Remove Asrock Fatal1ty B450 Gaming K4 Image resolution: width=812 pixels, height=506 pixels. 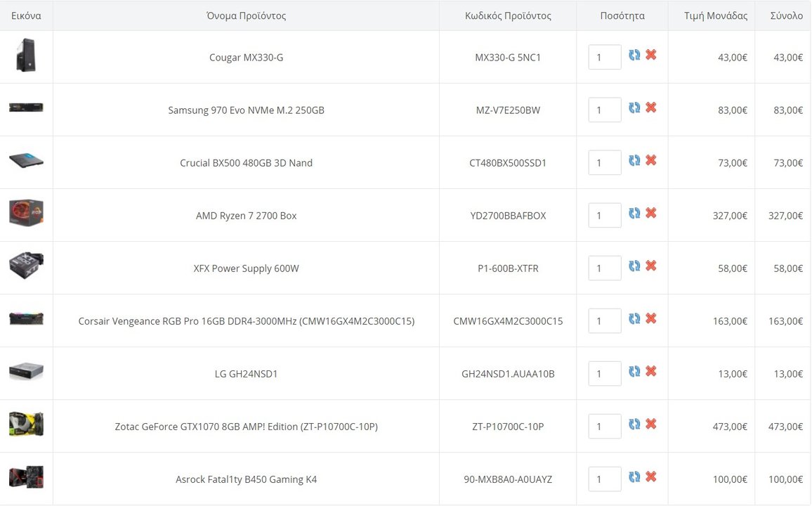(651, 477)
